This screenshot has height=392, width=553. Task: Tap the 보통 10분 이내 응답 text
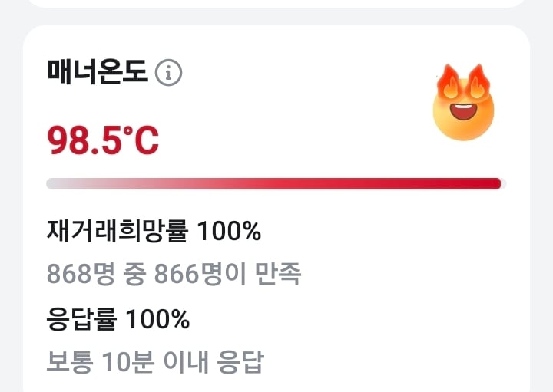pyautogui.click(x=155, y=362)
